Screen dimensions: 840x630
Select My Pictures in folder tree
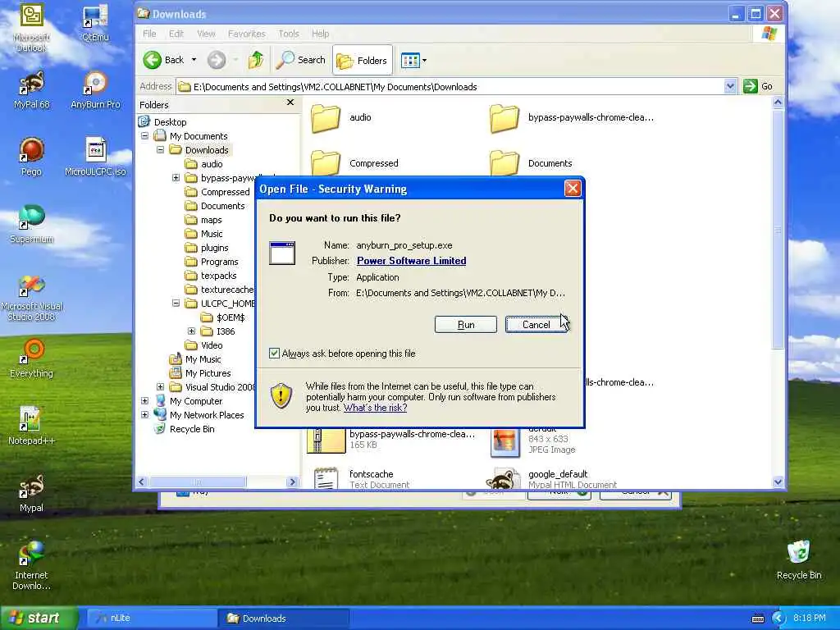tap(200, 373)
